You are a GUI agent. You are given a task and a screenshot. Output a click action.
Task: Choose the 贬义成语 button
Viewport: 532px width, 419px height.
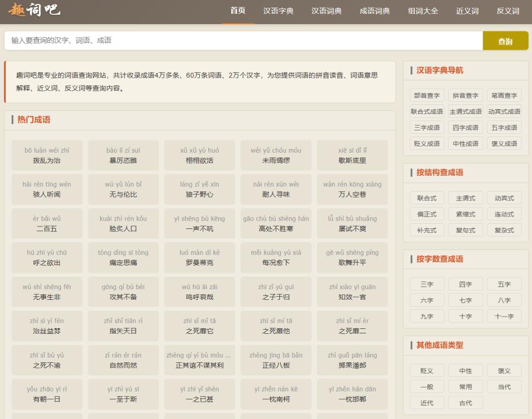coord(427,144)
